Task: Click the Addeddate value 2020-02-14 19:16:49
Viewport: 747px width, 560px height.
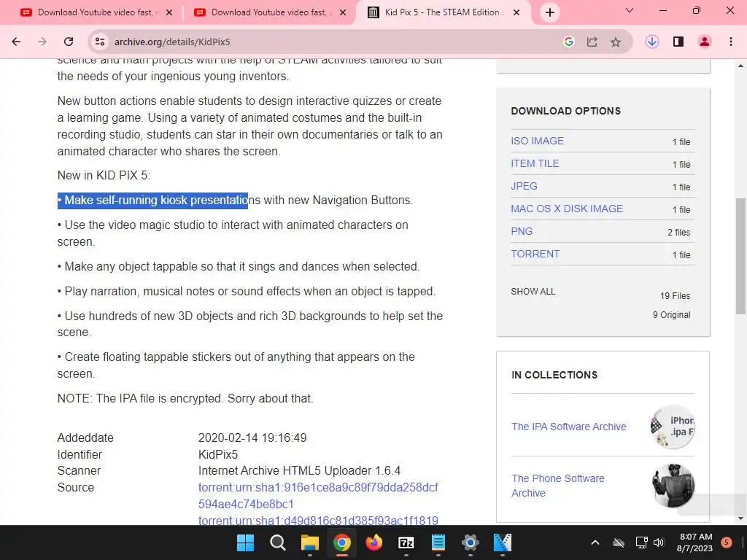Action: pyautogui.click(x=252, y=437)
